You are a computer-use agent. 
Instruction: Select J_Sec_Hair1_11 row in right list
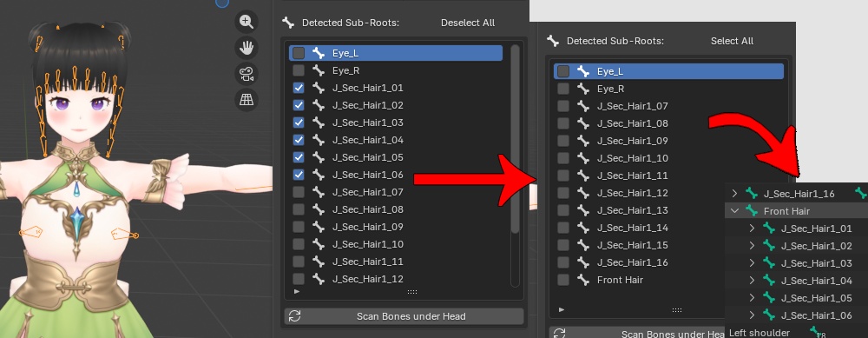point(668,176)
